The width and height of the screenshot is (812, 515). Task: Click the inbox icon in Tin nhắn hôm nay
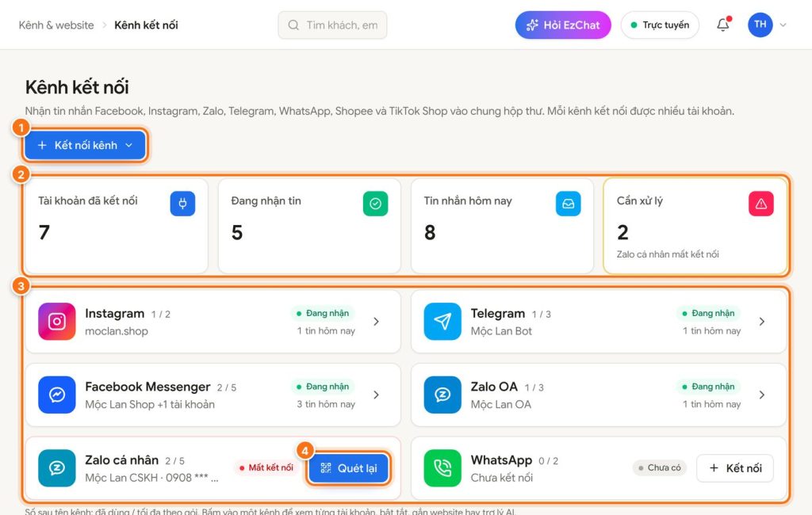[x=568, y=204]
